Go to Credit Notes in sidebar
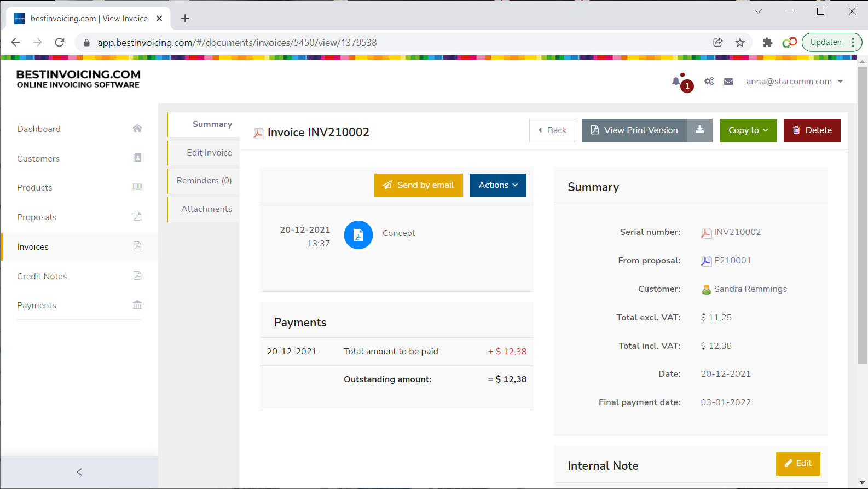 point(42,277)
